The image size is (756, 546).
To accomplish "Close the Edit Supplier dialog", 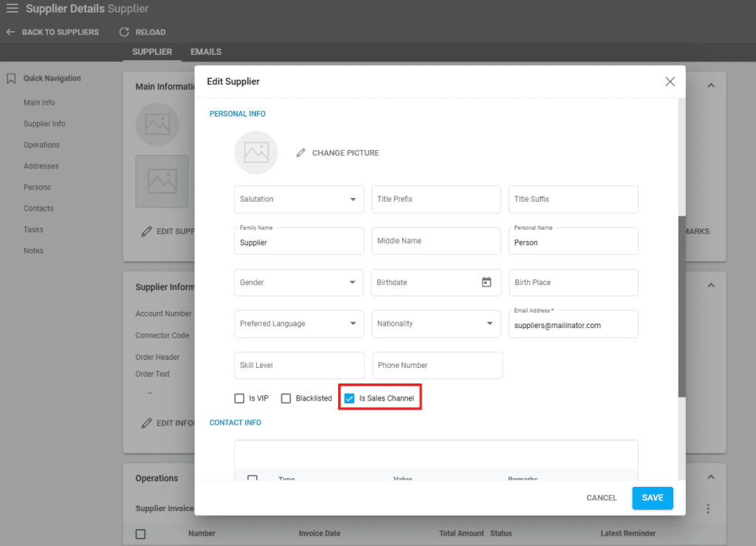I will [x=670, y=82].
